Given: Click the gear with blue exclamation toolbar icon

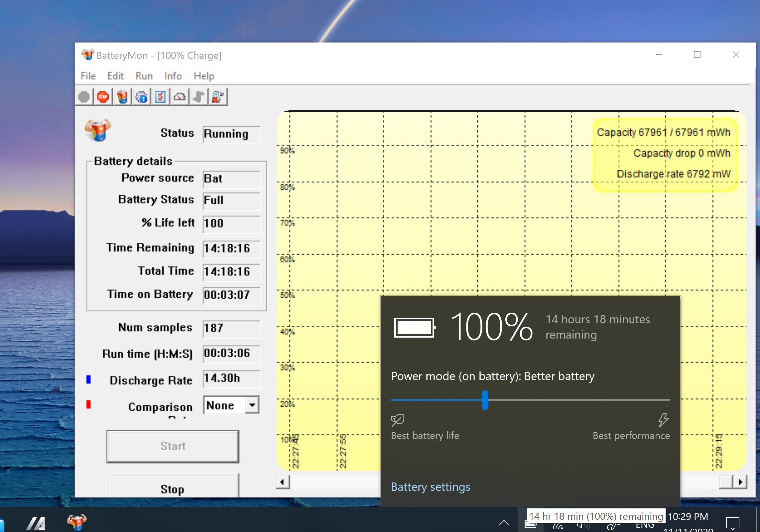Looking at the screenshot, I should click(x=142, y=97).
